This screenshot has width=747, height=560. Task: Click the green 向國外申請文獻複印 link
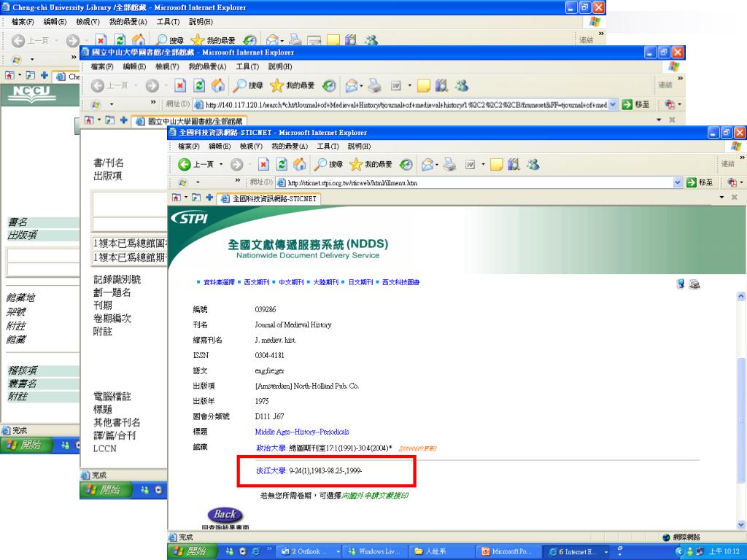[x=376, y=496]
